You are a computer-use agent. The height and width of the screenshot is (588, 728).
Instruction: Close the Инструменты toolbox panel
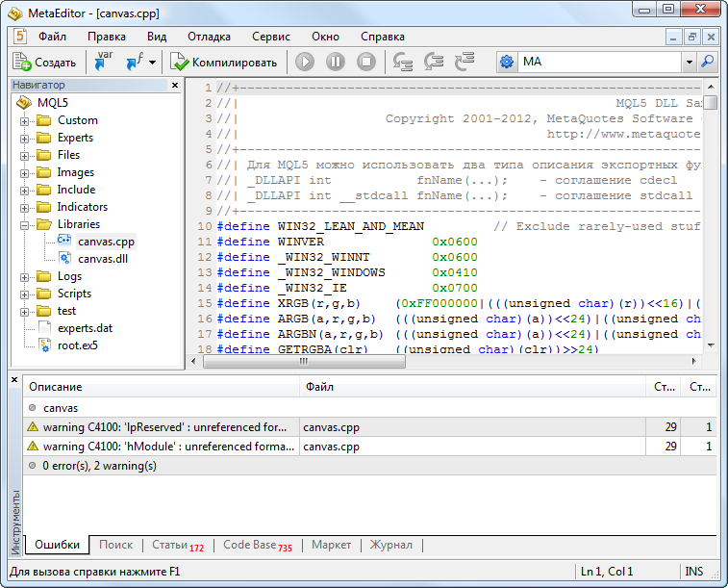click(x=14, y=379)
